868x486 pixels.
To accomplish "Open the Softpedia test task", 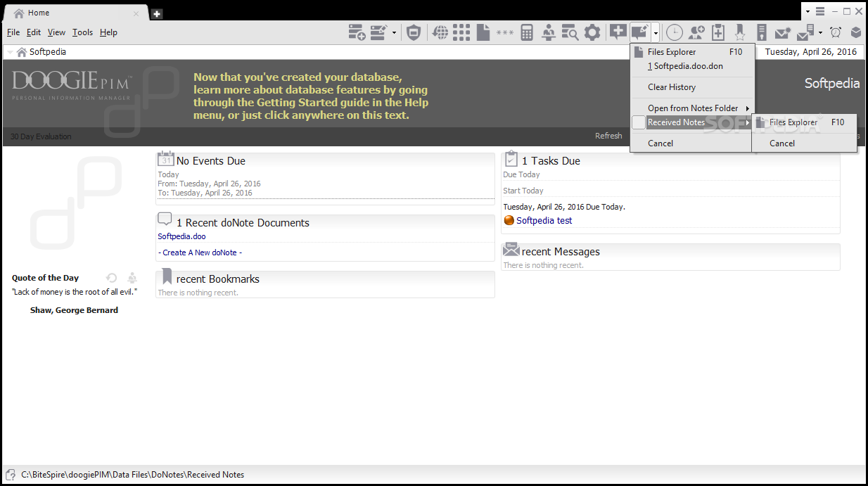I will point(544,220).
